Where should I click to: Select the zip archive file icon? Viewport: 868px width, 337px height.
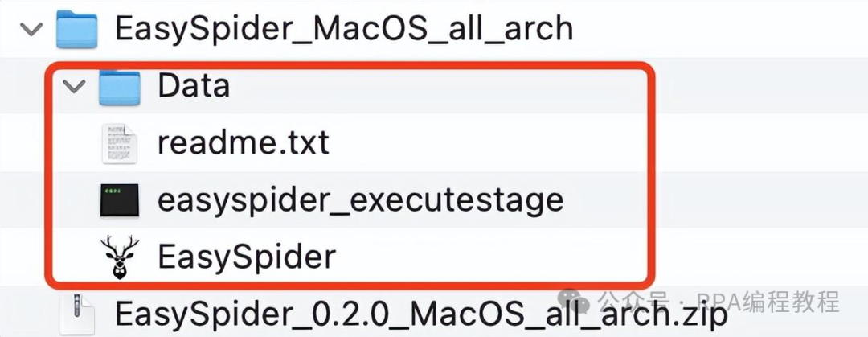(x=77, y=314)
